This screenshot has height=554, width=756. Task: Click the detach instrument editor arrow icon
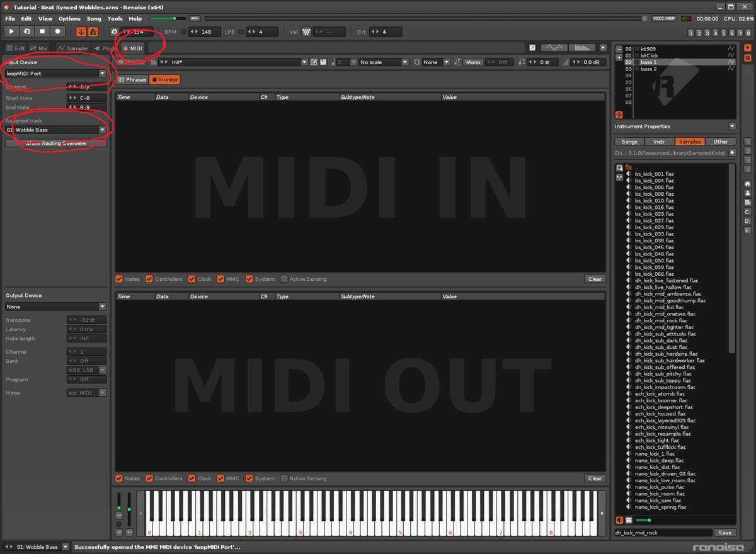point(532,48)
